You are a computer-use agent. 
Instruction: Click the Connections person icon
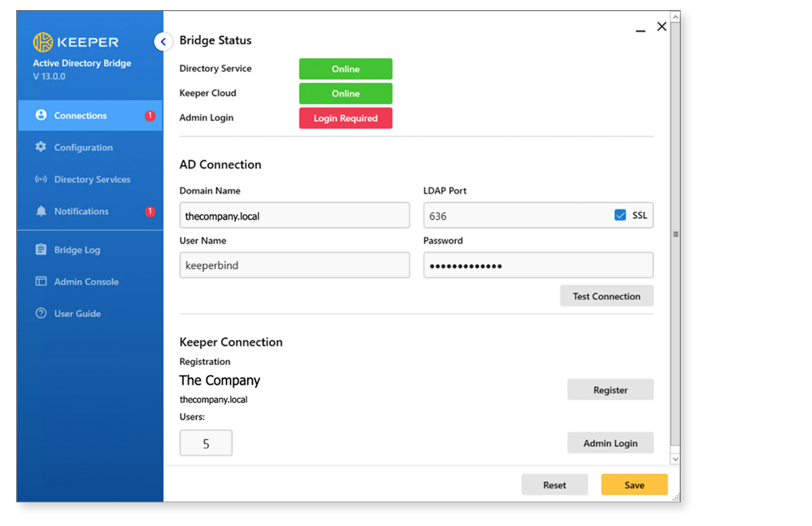pyautogui.click(x=41, y=115)
